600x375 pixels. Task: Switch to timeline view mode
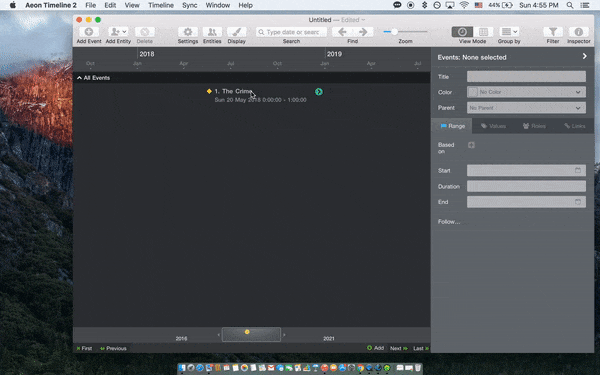point(462,32)
